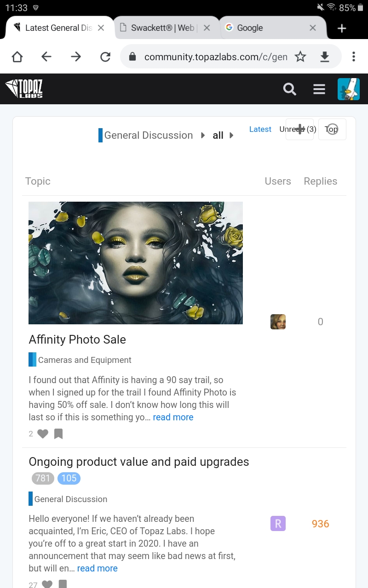Screen dimensions: 368x588
Task: Click the Users column header
Action: click(x=278, y=181)
